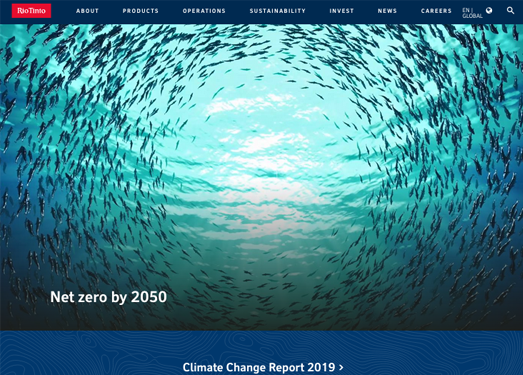Click the globe region selector icon
The width and height of the screenshot is (523, 375).
[x=489, y=10]
